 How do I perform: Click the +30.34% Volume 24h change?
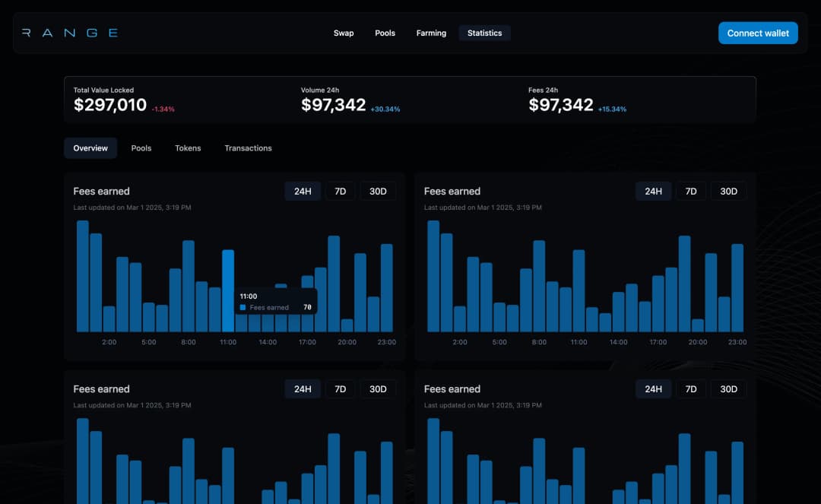385,109
